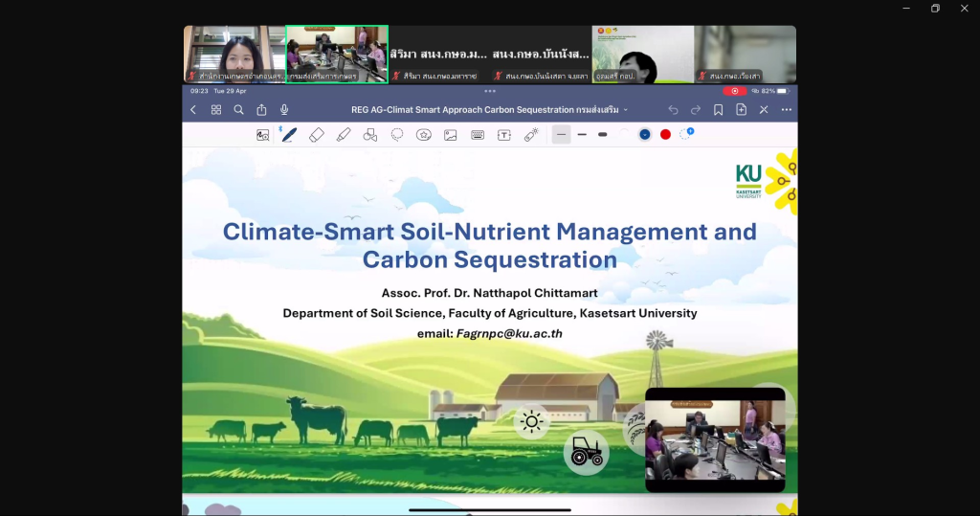This screenshot has height=516, width=980.
Task: Click the red screen recording indicator
Action: (x=734, y=91)
